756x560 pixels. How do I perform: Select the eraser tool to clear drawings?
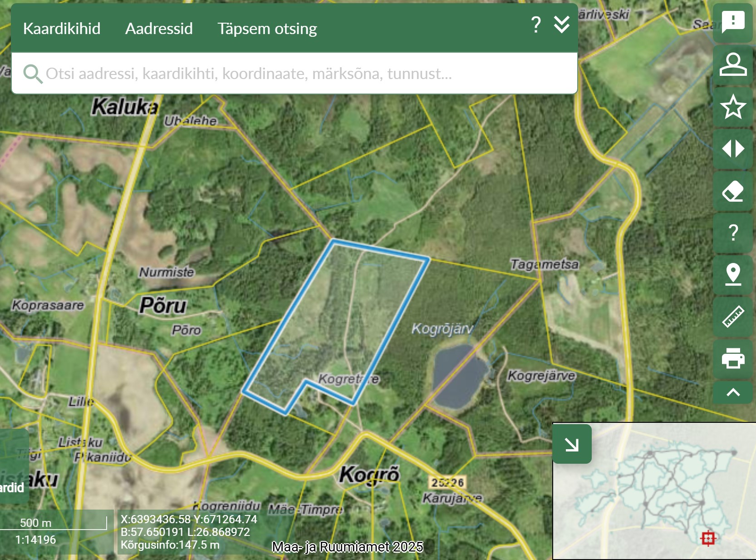pos(733,191)
